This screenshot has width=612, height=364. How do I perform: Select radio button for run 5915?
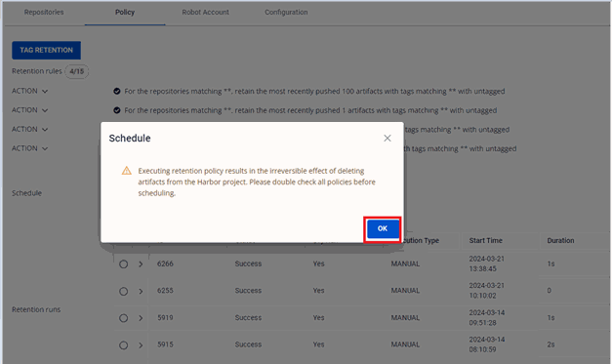(123, 345)
